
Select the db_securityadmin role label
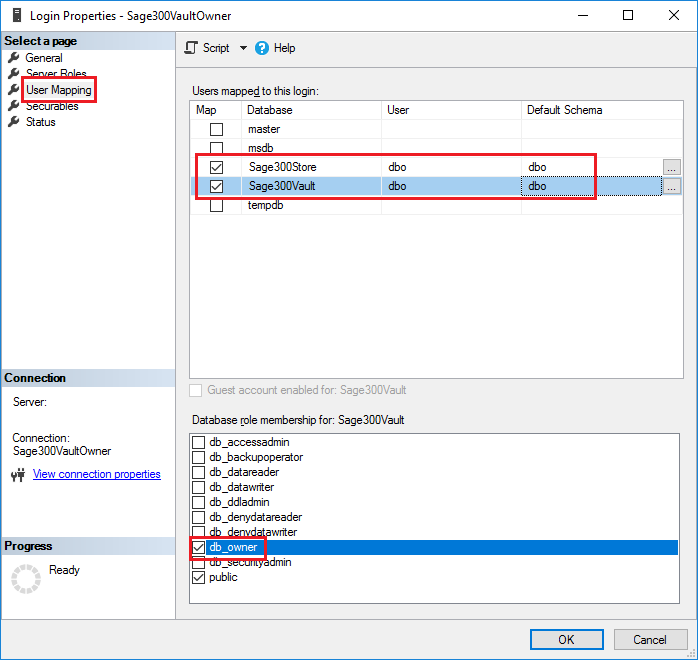pos(250,563)
